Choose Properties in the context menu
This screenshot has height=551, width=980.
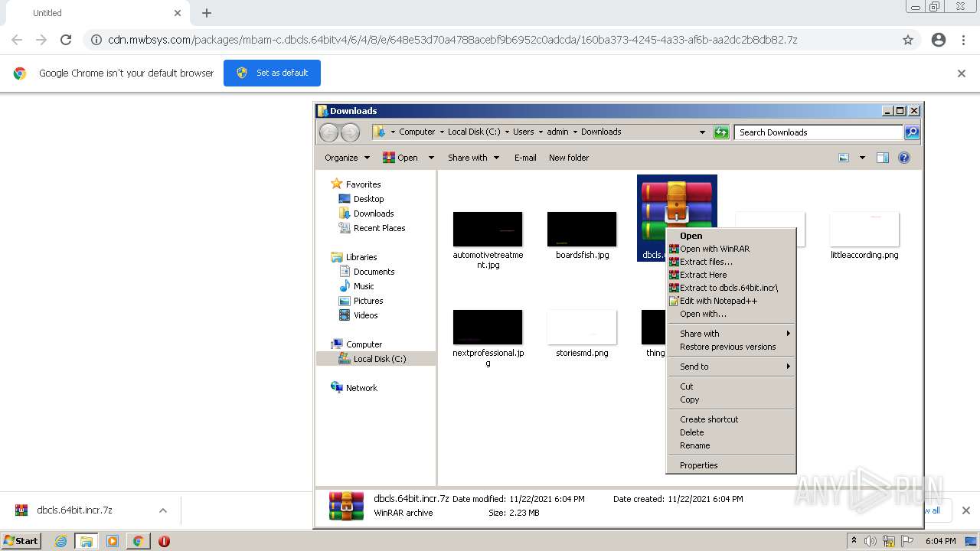731,465
